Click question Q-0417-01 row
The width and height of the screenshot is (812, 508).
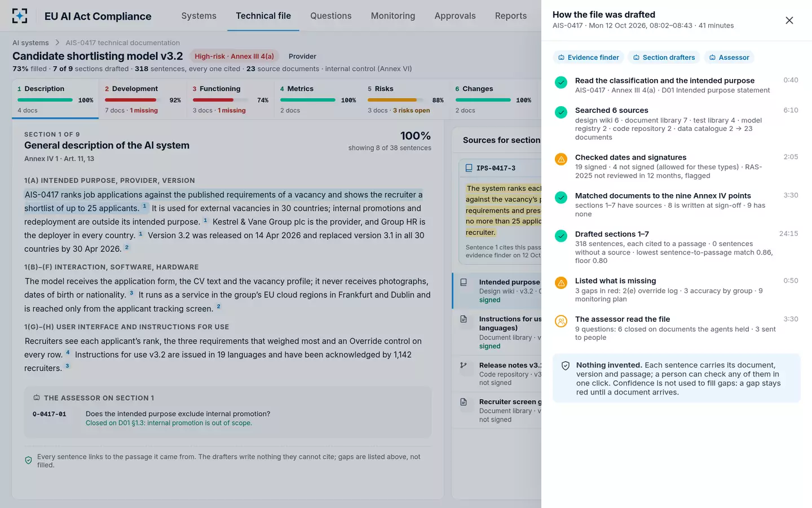click(227, 418)
